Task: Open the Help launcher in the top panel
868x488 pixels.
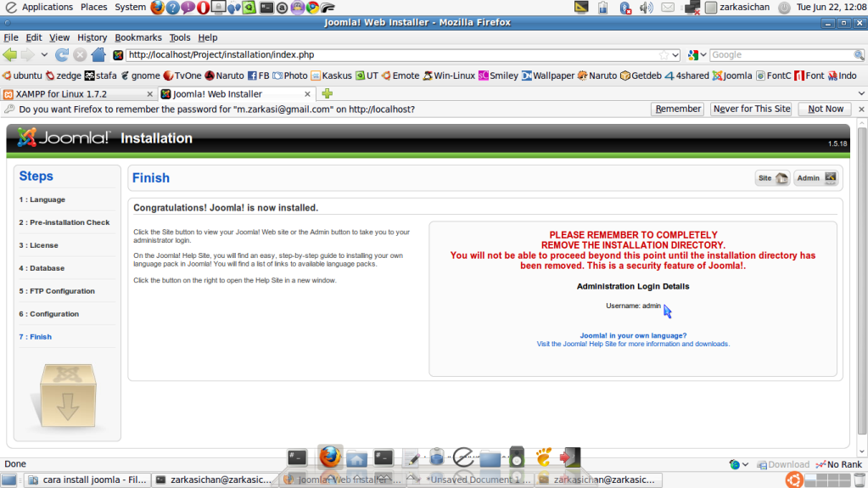Action: click(x=173, y=7)
